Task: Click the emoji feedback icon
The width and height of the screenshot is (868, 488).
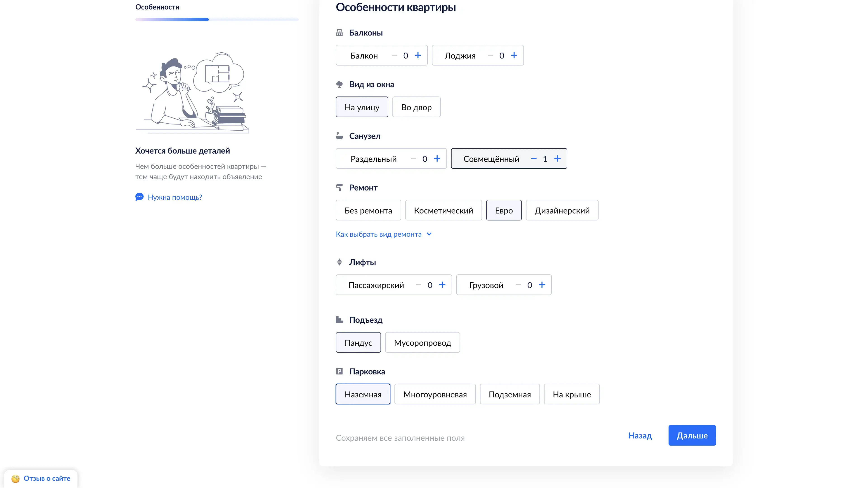Action: tap(16, 479)
